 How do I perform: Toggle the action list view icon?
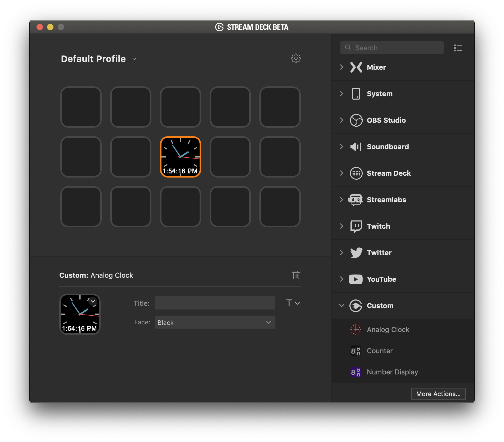pos(458,48)
